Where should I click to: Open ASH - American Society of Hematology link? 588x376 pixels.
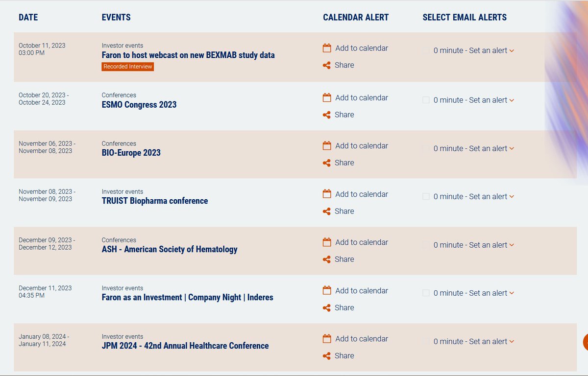point(170,249)
